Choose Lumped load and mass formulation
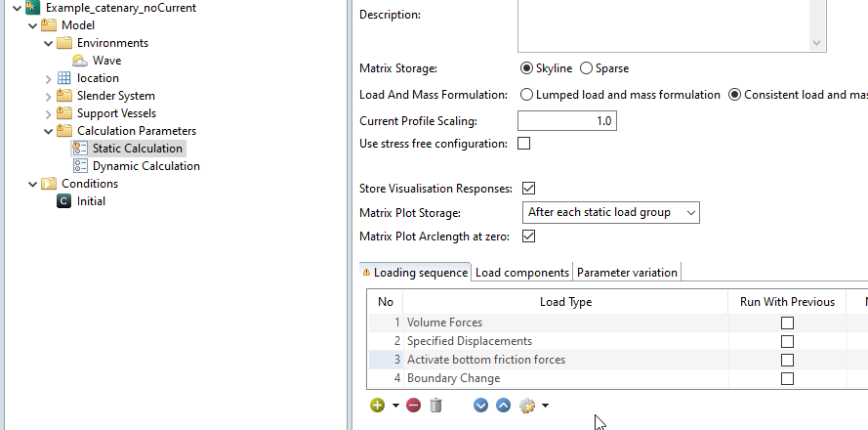 click(x=527, y=95)
